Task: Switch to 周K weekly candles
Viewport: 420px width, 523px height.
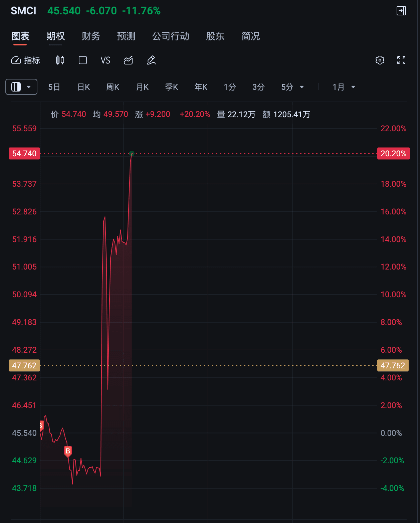Action: (113, 87)
